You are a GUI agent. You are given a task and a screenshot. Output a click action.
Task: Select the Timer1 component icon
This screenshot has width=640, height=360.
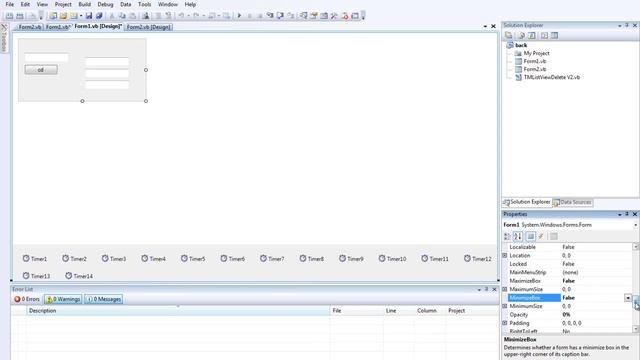[x=26, y=258]
